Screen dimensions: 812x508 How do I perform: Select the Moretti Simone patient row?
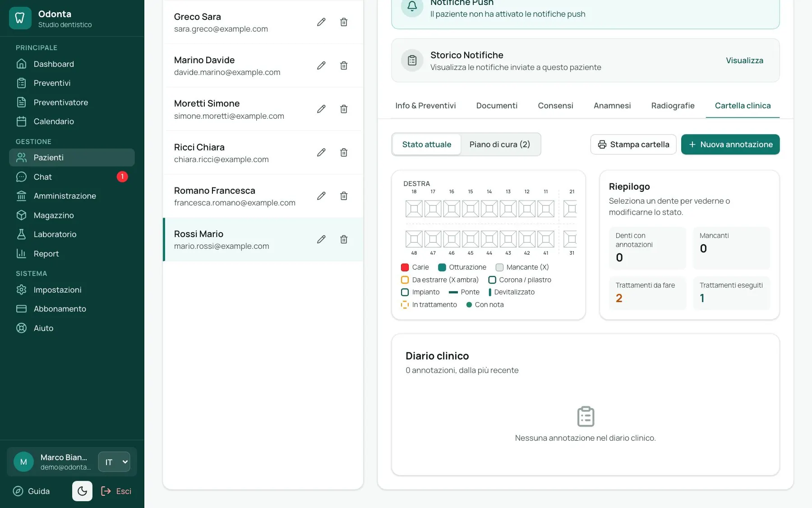tap(263, 109)
